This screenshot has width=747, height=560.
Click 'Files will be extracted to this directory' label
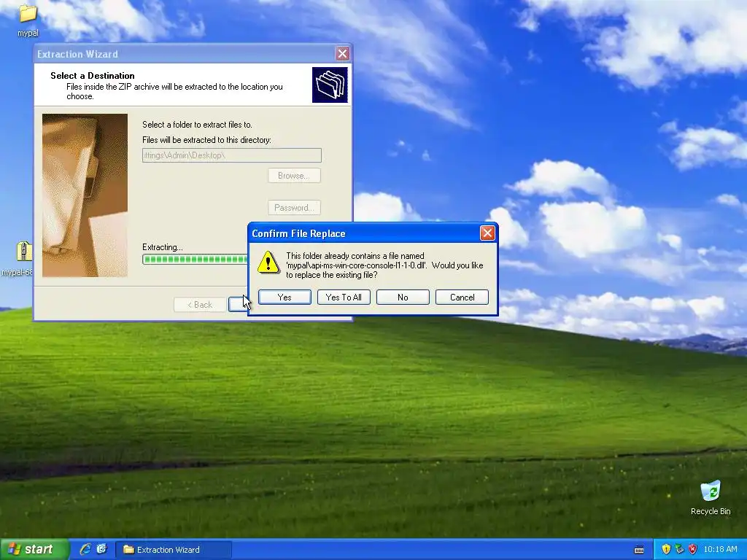coord(206,140)
